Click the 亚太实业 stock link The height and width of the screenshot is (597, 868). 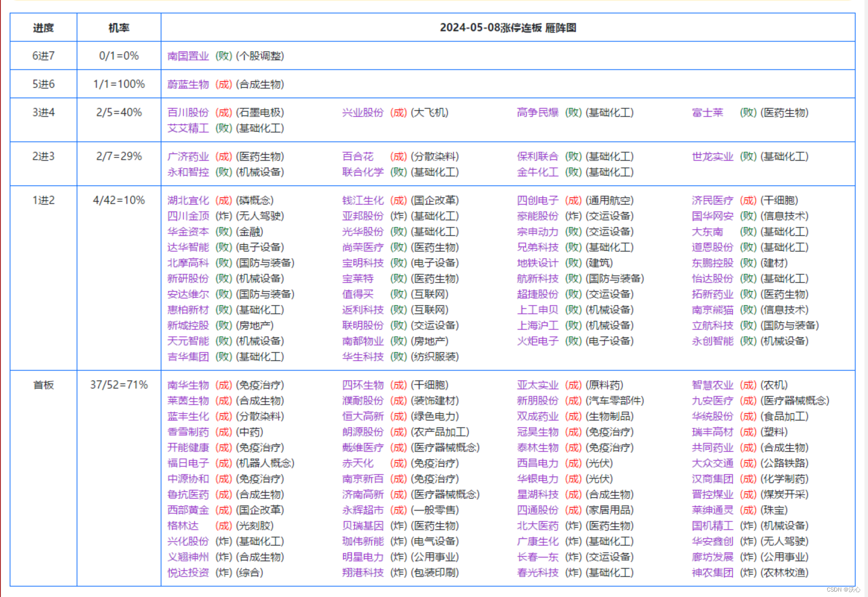pyautogui.click(x=538, y=385)
